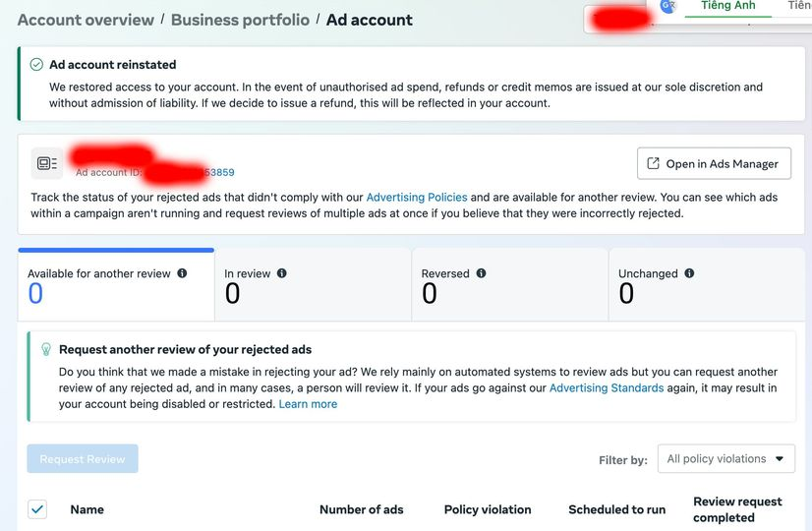This screenshot has height=531, width=812.
Task: Click the info icon next to Unchanged
Action: [689, 273]
